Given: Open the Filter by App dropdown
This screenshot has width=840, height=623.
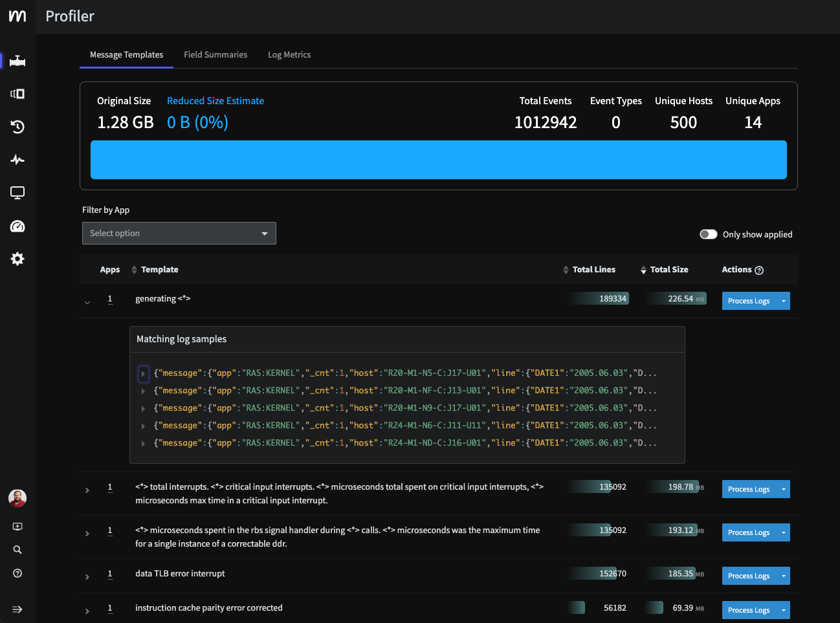Looking at the screenshot, I should pos(179,234).
